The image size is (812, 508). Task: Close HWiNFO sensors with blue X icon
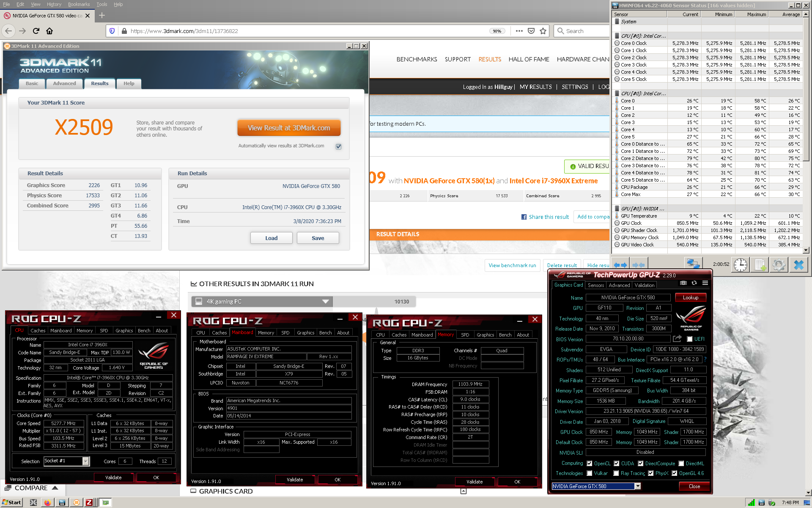pos(798,265)
